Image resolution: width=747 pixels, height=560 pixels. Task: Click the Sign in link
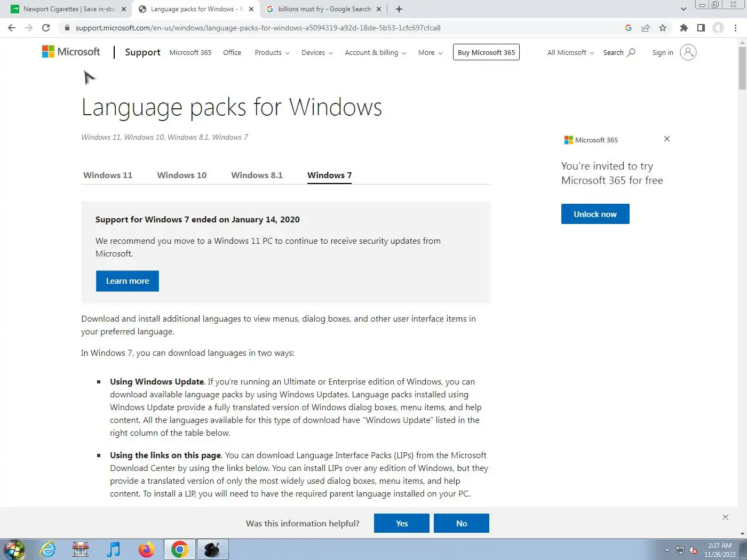pos(663,52)
